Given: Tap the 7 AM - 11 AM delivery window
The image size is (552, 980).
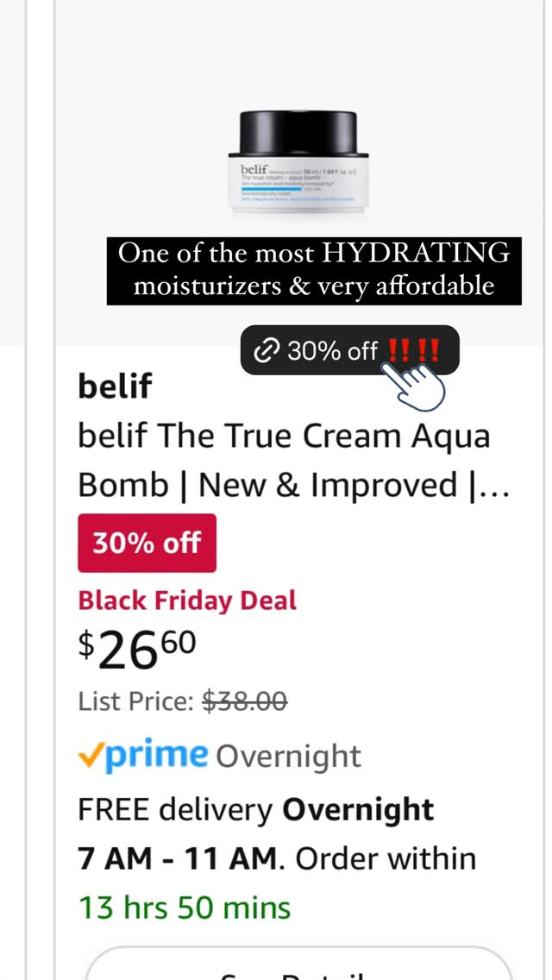Looking at the screenshot, I should [x=177, y=858].
